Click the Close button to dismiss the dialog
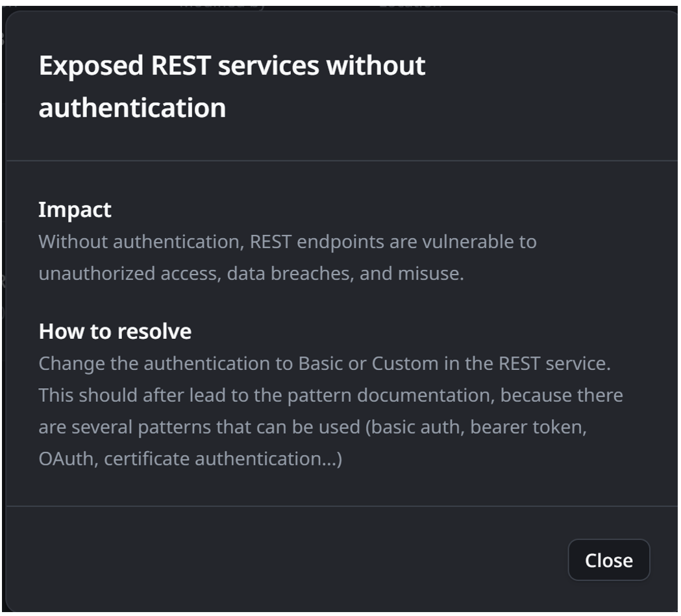 pyautogui.click(x=608, y=560)
